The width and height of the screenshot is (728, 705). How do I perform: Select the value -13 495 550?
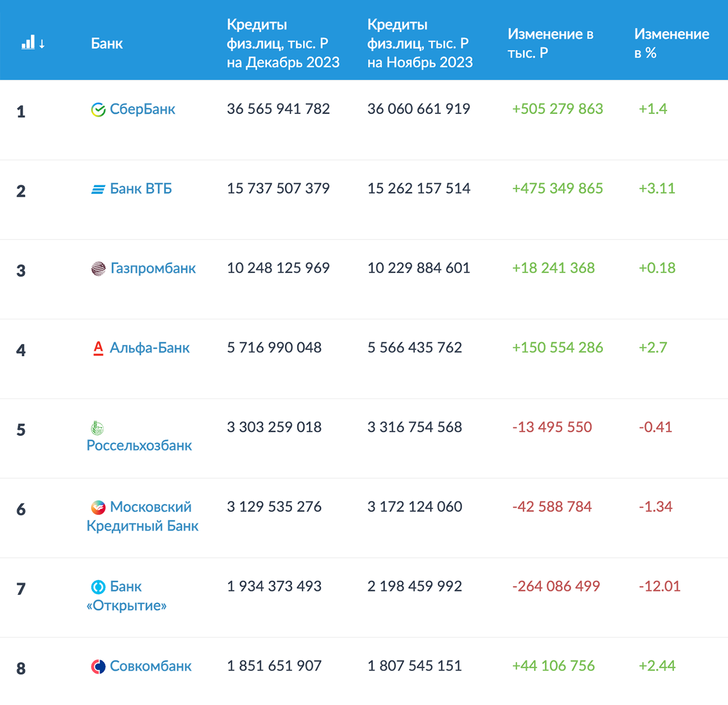click(552, 427)
